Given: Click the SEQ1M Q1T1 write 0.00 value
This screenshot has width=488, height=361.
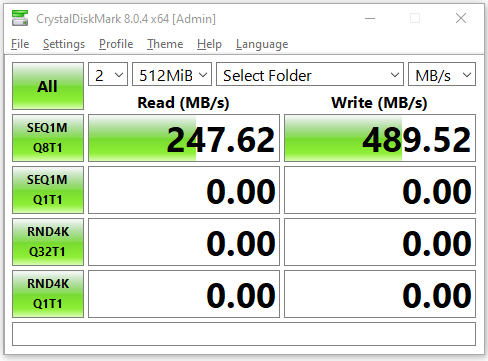Looking at the screenshot, I should [380, 190].
